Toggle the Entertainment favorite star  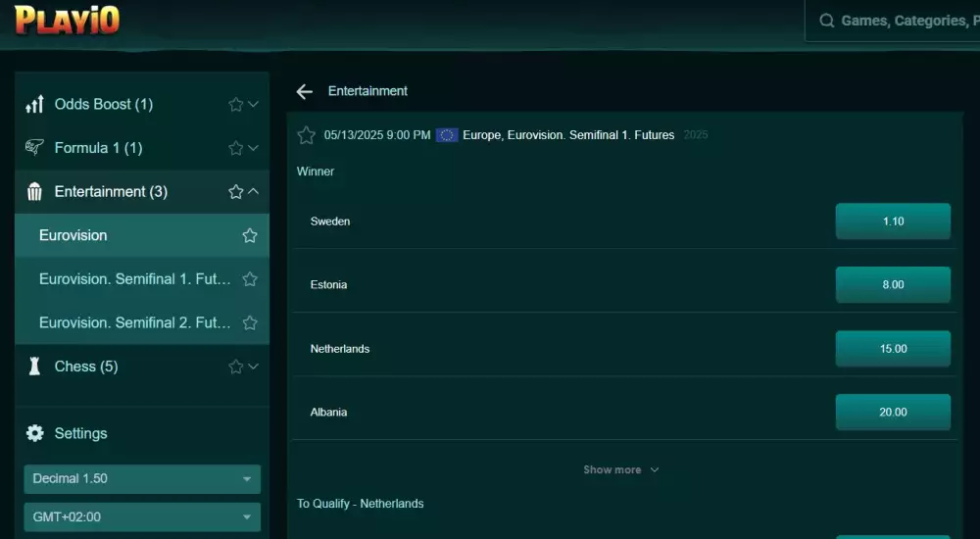pyautogui.click(x=235, y=192)
